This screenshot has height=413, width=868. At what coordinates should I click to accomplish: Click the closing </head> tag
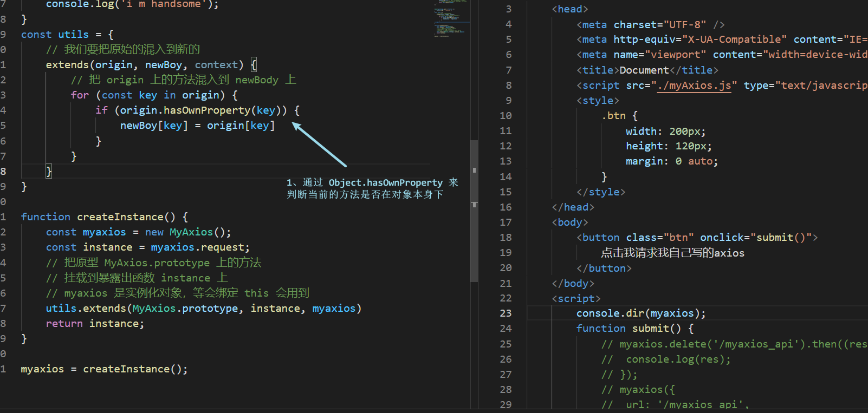coord(573,207)
